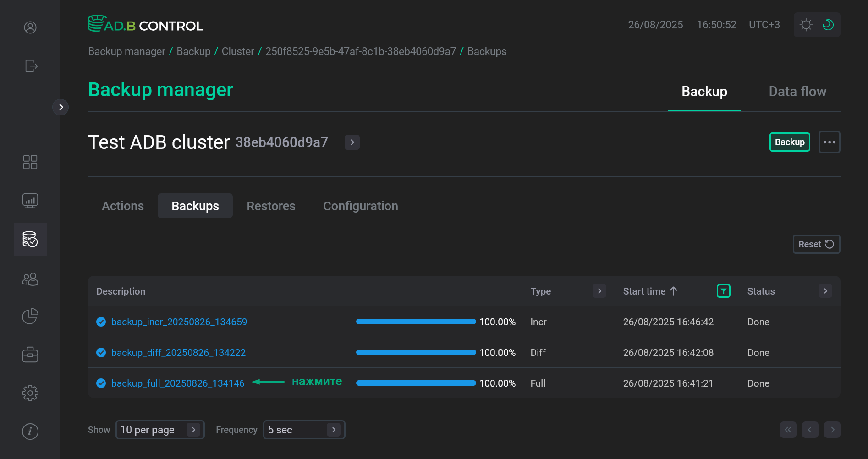The height and width of the screenshot is (459, 868).
Task: Click the progress bar of backup_incr row
Action: pyautogui.click(x=416, y=322)
